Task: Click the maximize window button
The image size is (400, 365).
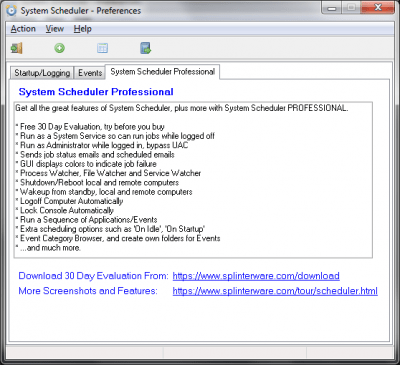Action: [351, 8]
